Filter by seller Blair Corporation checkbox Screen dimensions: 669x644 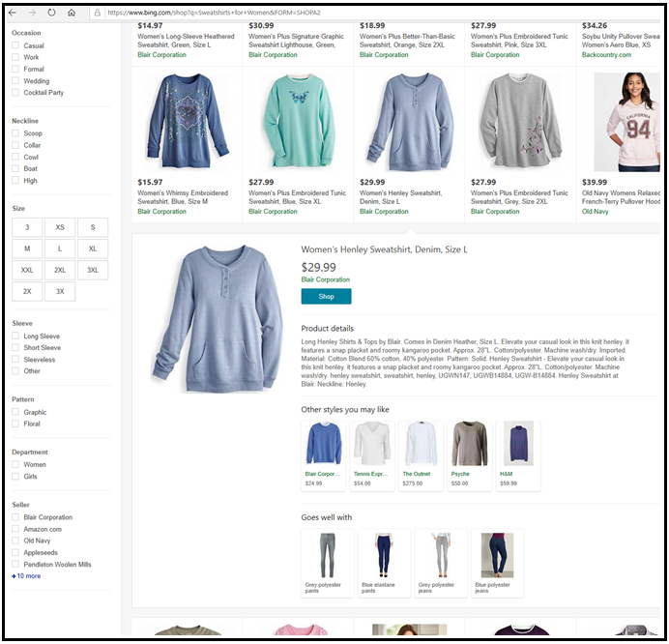[15, 516]
